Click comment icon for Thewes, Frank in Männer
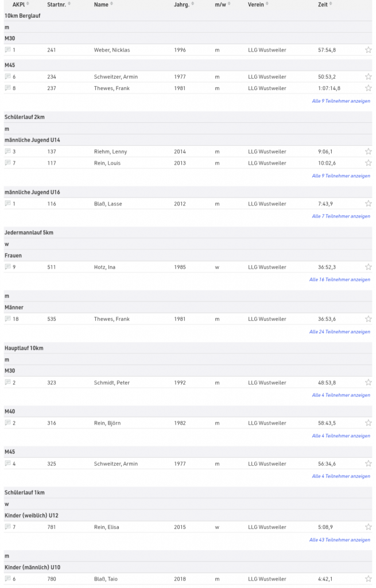The image size is (376, 588). tap(7, 319)
